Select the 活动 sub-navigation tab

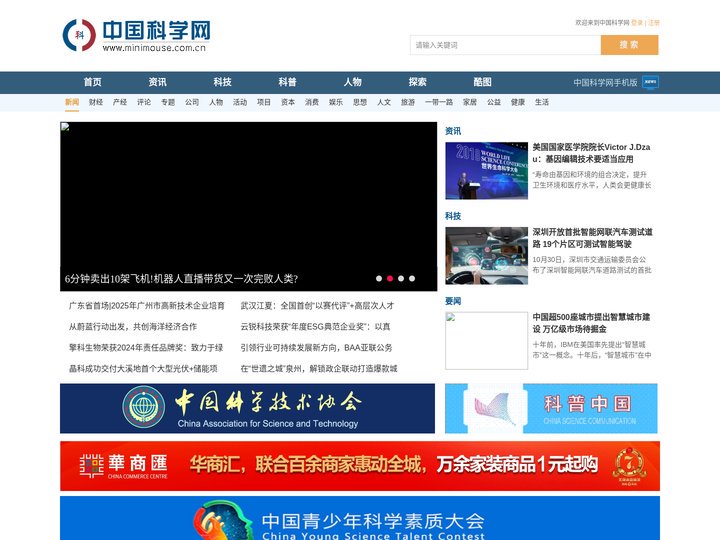pyautogui.click(x=240, y=102)
